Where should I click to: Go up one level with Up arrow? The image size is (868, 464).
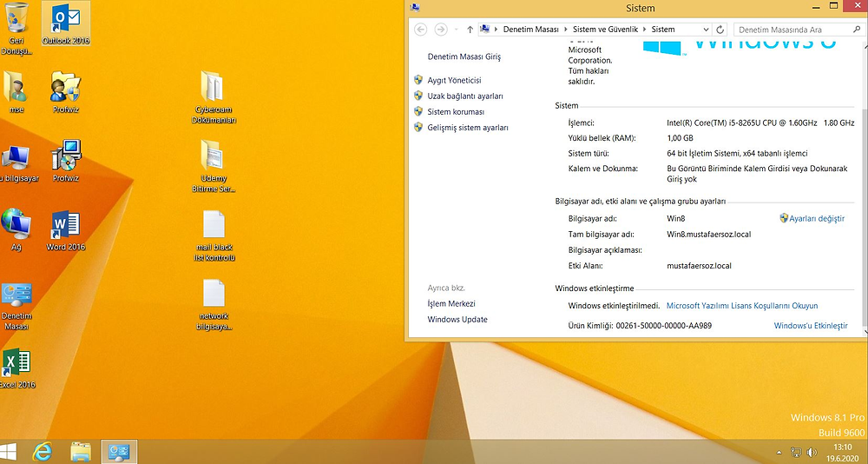[x=470, y=30]
